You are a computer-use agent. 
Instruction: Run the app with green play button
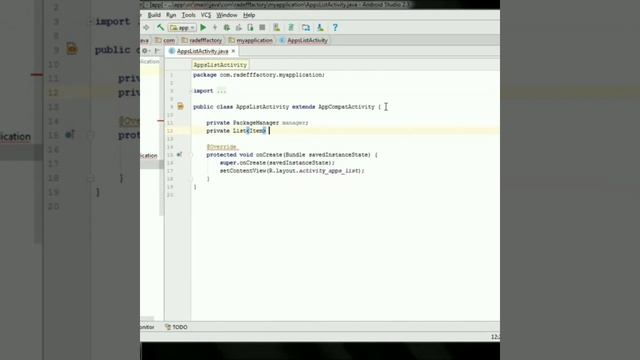tap(203, 27)
